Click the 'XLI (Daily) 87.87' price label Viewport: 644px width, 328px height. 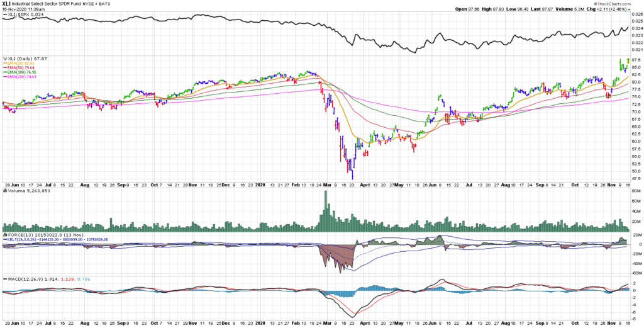(28, 59)
